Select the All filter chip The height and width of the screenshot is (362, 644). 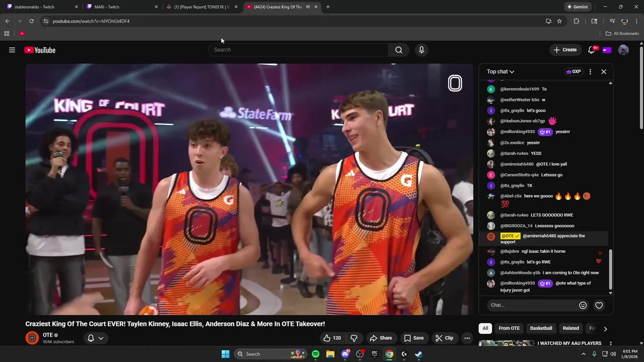point(485,328)
